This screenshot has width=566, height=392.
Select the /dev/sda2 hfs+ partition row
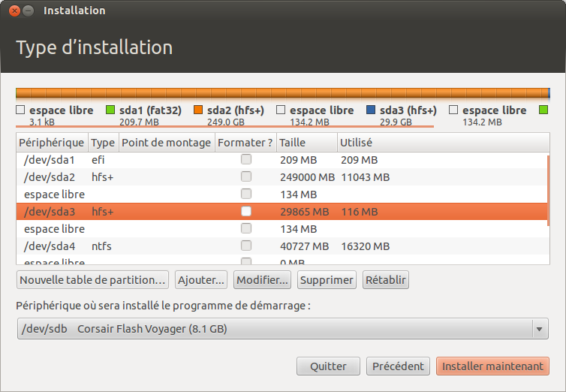click(150, 176)
